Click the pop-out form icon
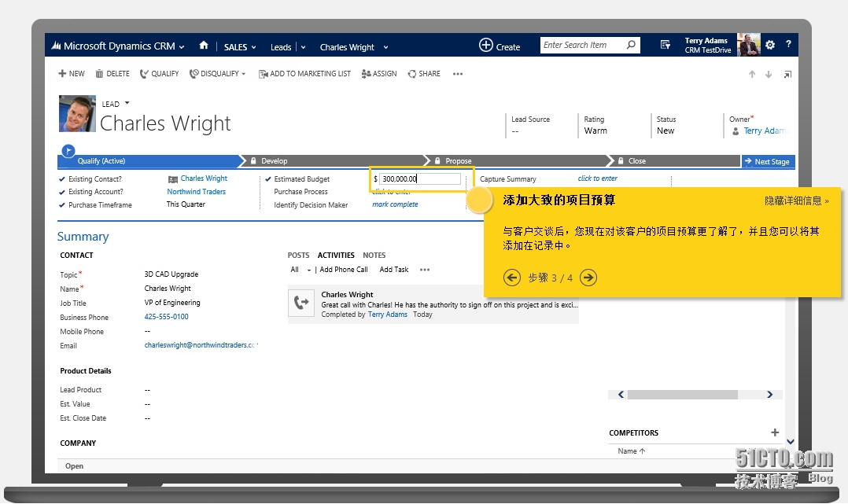The height and width of the screenshot is (504, 848). tap(787, 75)
